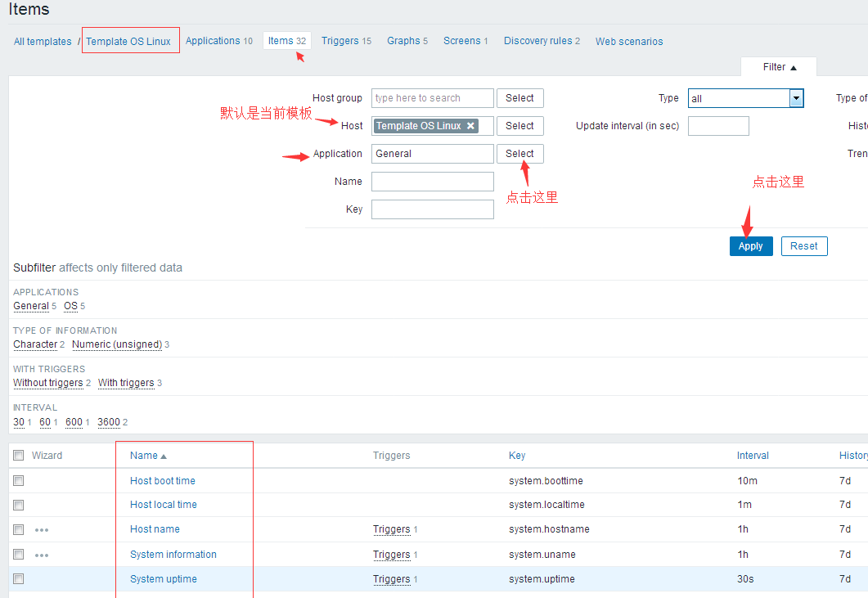Focus the Name filter input field

point(432,182)
